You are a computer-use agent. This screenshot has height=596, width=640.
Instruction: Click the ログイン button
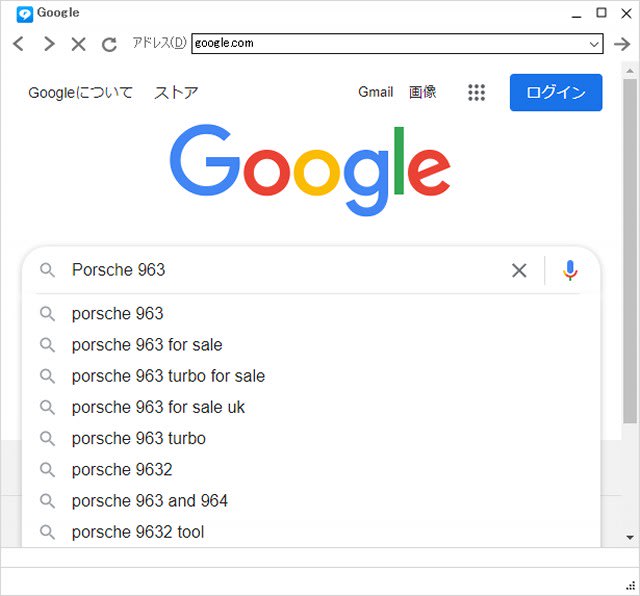(x=556, y=92)
